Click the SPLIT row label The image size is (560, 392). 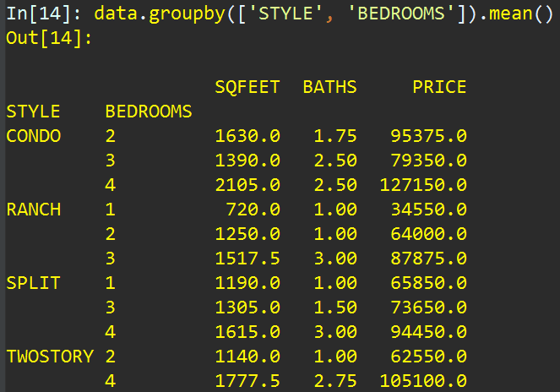33,283
